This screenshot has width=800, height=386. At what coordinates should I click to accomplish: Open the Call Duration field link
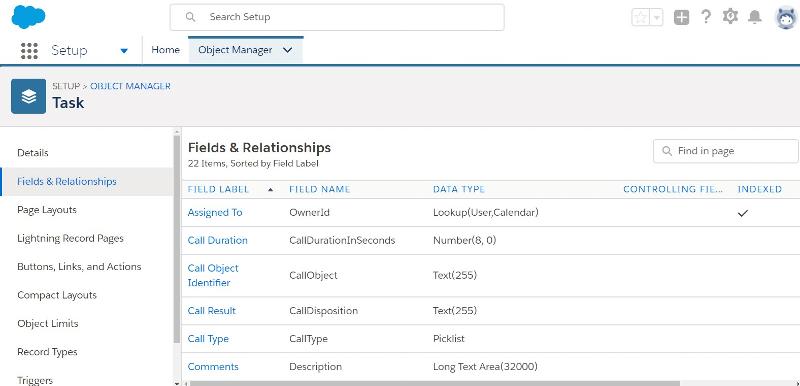click(x=217, y=241)
